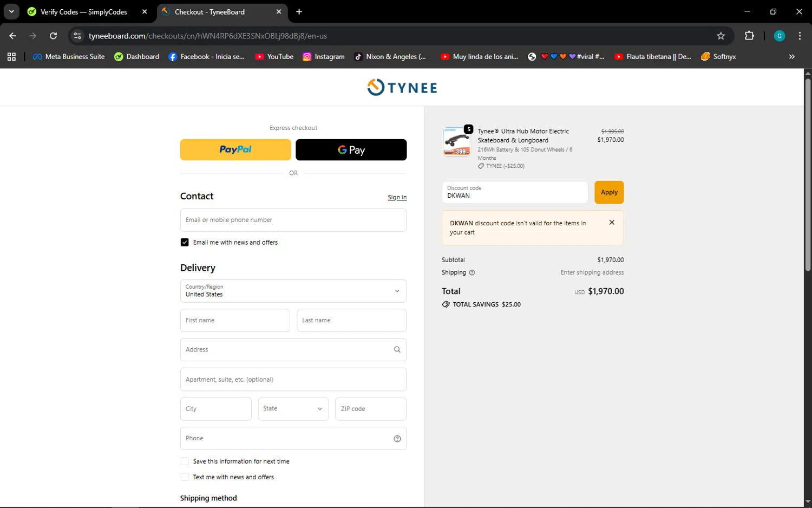Click the Tynee logo
812x508 pixels.
[x=402, y=87]
